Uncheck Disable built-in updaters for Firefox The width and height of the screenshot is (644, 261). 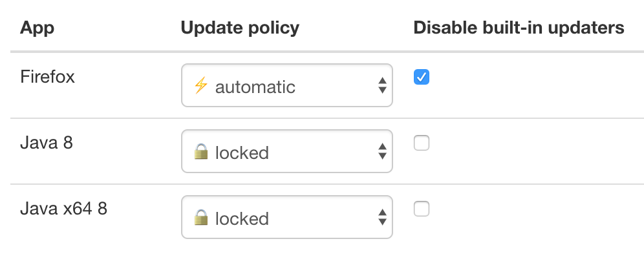422,78
